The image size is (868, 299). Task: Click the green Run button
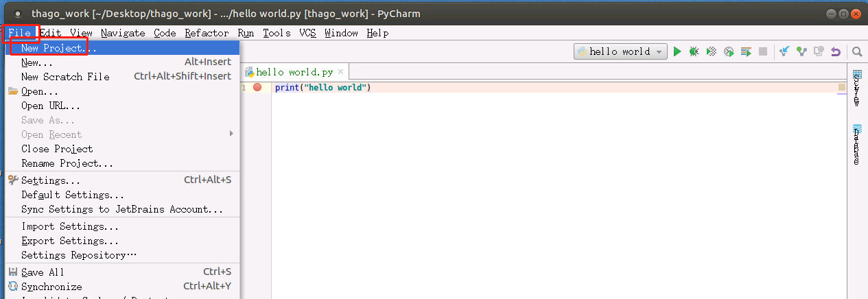(x=677, y=51)
